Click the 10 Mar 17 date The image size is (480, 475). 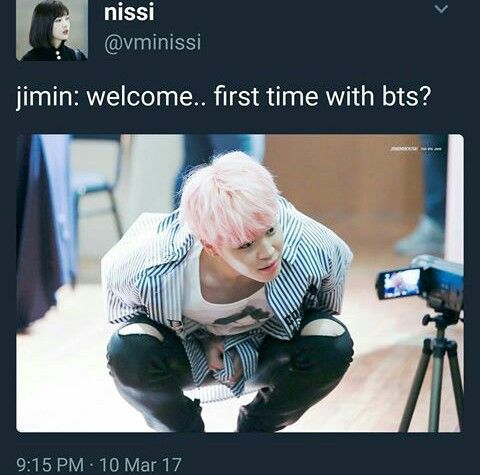coord(141,465)
